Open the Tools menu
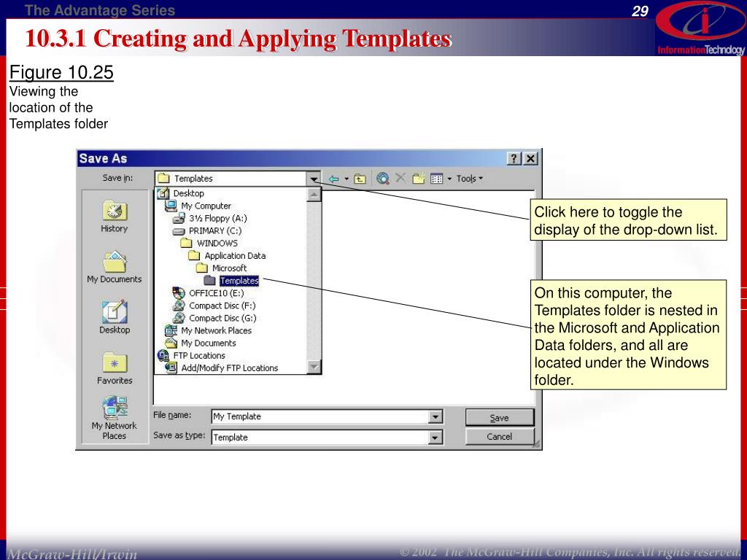Image resolution: width=747 pixels, height=560 pixels. pos(470,179)
